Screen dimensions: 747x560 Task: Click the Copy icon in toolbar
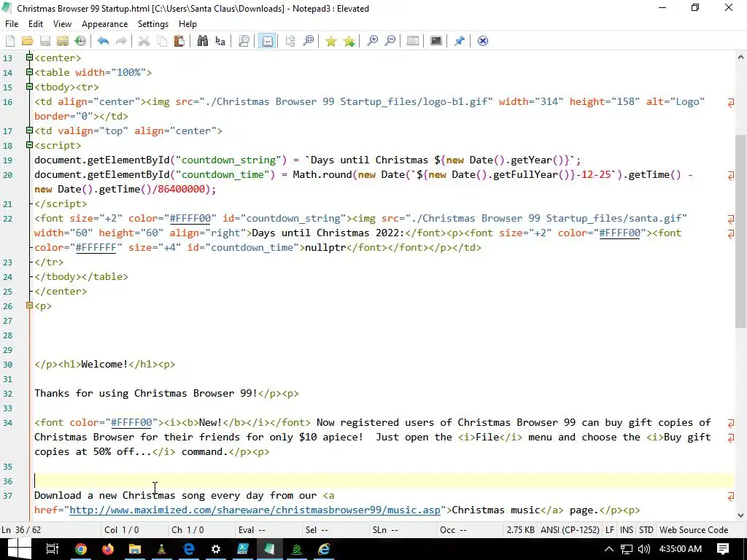(x=161, y=41)
